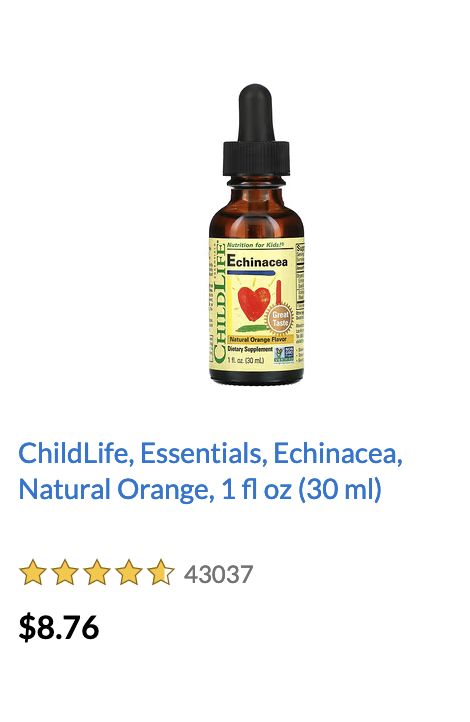This screenshot has width=470, height=722.
Task: Click the 'Natural Orange, 1 fl oz' title line
Action: point(200,489)
